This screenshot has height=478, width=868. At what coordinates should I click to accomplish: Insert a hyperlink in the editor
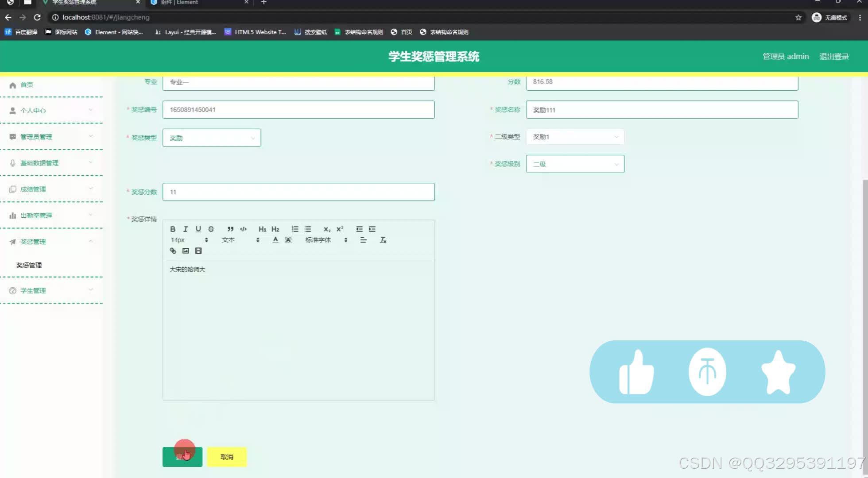[x=173, y=251]
